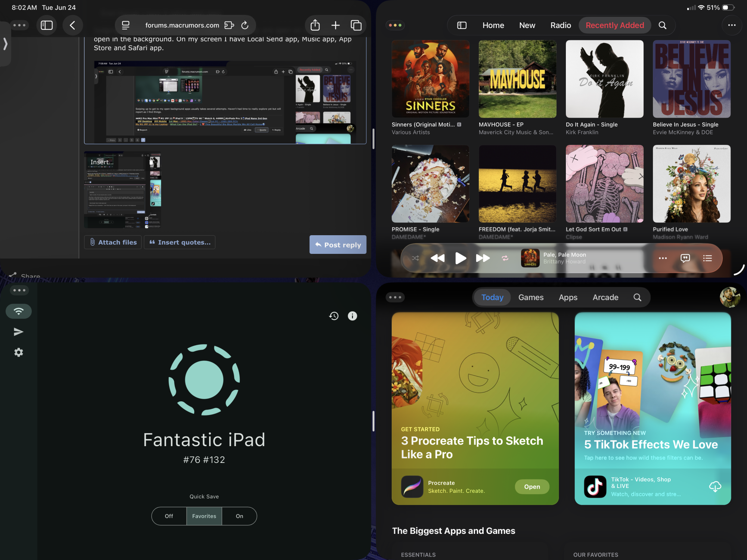Toggle Music app sidebar
Viewport: 747px width, 560px height.
coord(462,25)
